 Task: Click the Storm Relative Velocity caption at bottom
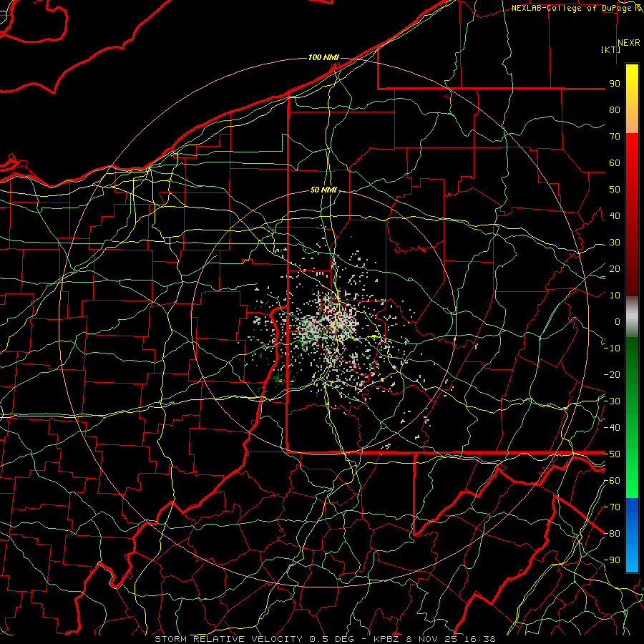pyautogui.click(x=325, y=639)
